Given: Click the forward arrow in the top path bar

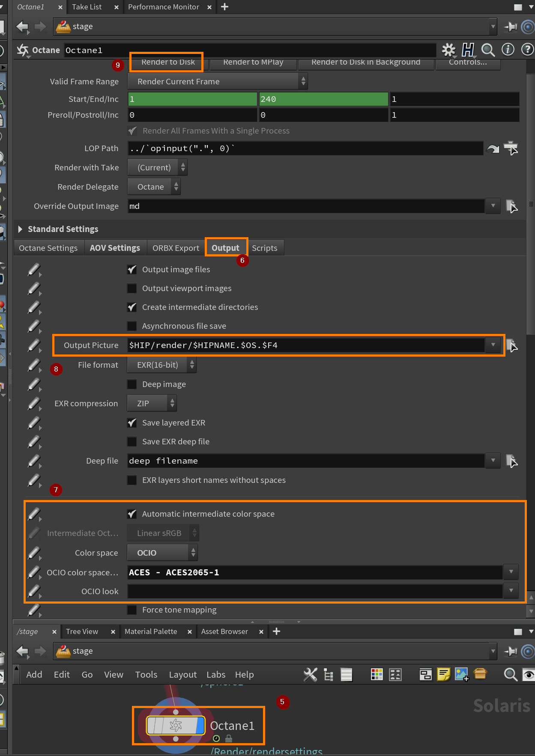Looking at the screenshot, I should pos(40,27).
